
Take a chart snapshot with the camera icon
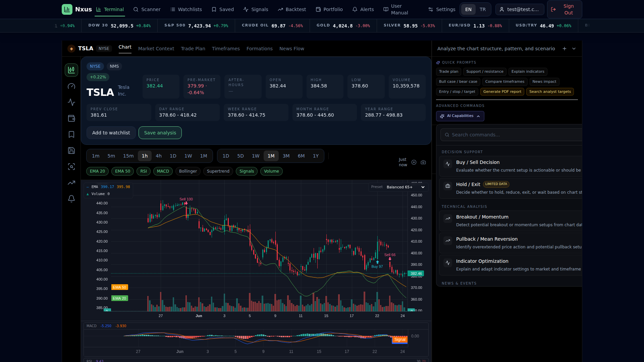tap(423, 162)
